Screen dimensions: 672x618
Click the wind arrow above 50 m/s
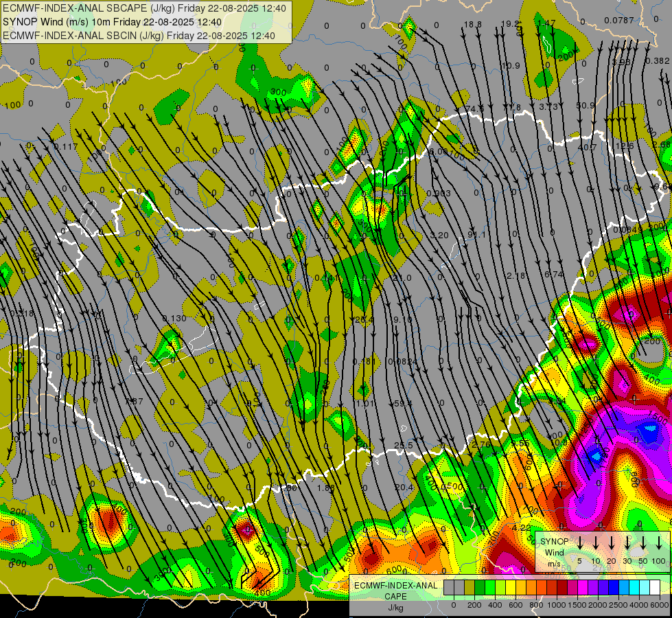pyautogui.click(x=643, y=543)
